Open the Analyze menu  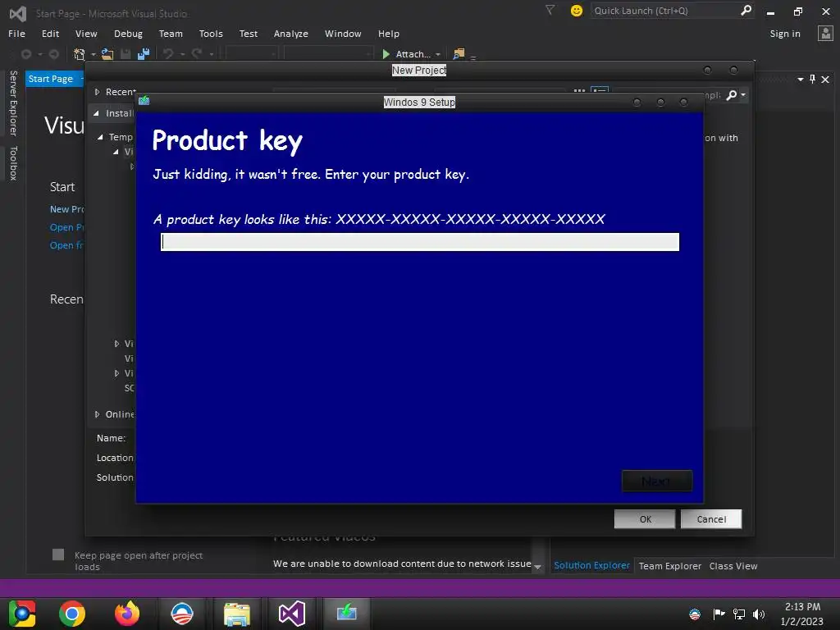tap(291, 34)
